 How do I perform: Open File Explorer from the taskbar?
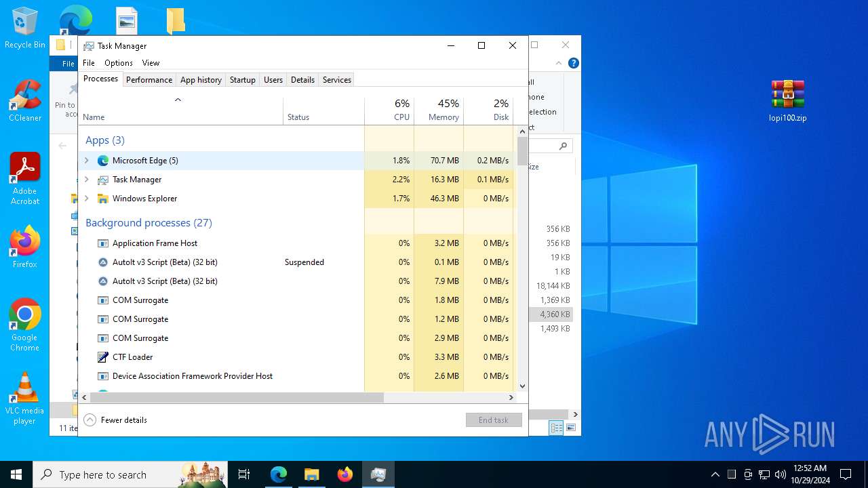coord(311,474)
